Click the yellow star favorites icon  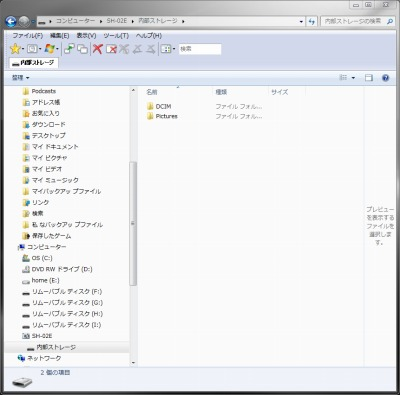[15, 49]
